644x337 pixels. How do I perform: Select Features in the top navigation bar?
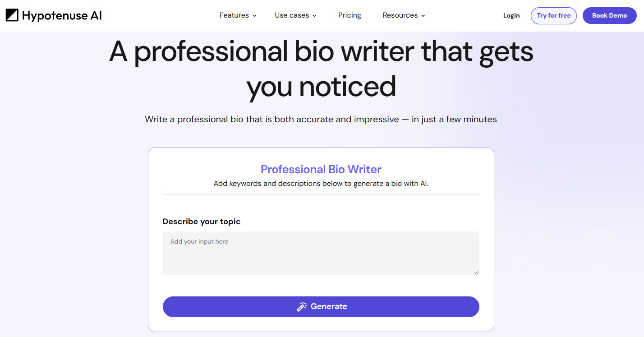234,15
